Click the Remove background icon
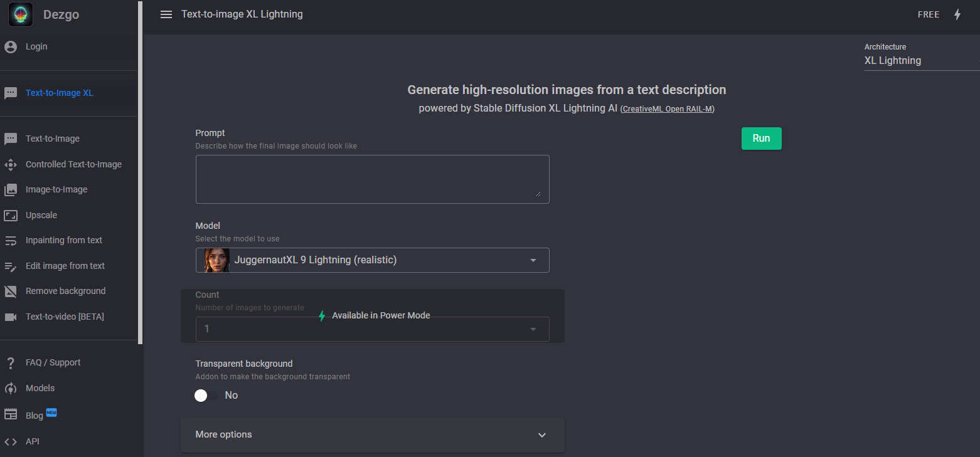This screenshot has height=457, width=980. (11, 292)
